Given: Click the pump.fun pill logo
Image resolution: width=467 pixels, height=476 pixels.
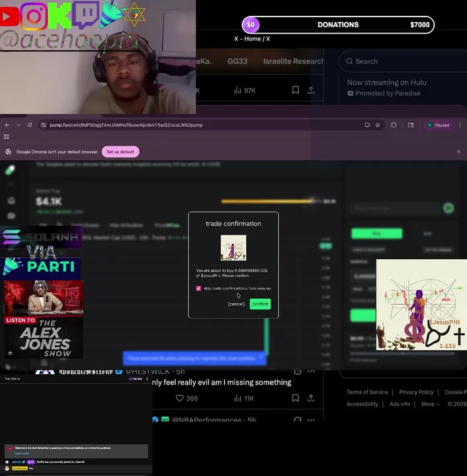Looking at the screenshot, I should click(11, 170).
